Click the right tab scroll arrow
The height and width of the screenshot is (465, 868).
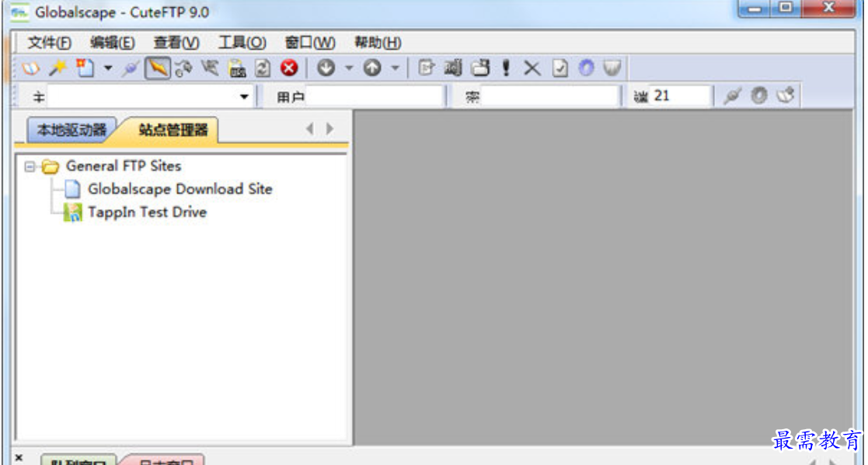(x=330, y=129)
